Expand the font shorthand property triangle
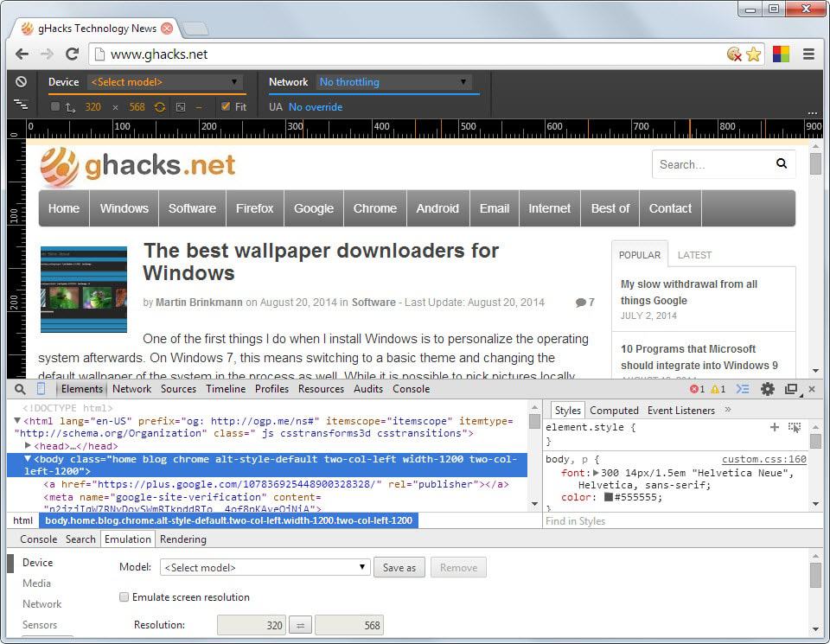830x644 pixels. 596,473
